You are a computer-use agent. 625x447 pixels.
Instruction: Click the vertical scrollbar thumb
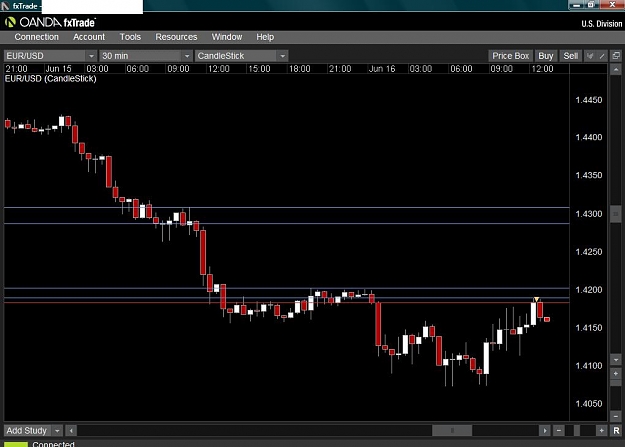(x=616, y=214)
